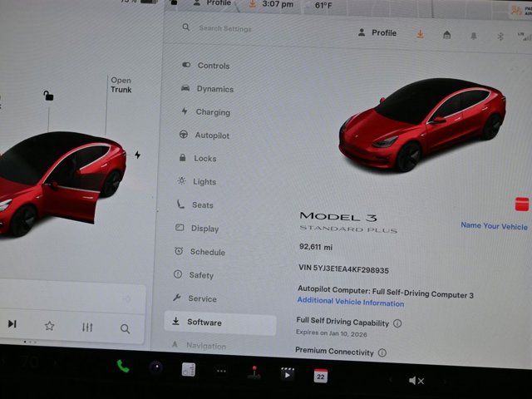
Task: Tap the favorite star icon in media player
Action: 50,326
